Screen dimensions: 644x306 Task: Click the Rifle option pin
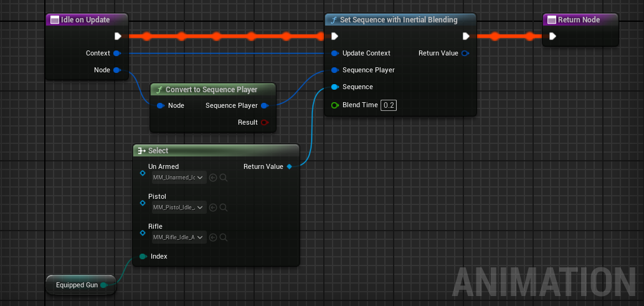143,233
